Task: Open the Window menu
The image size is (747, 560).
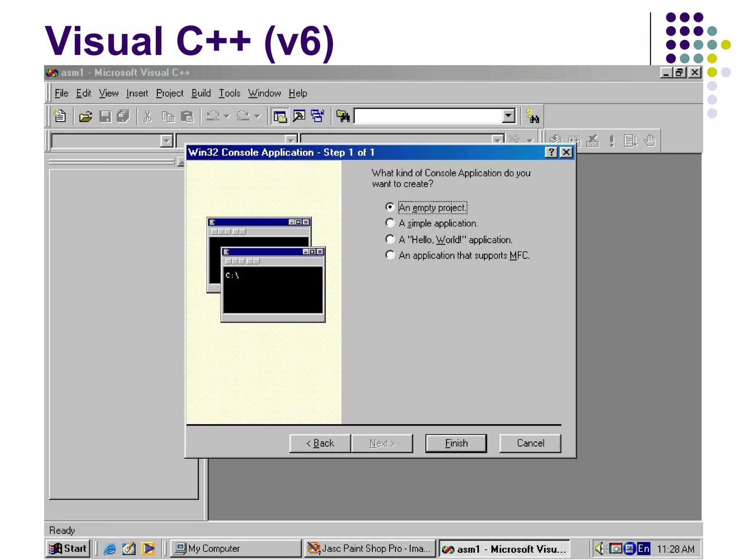Action: [x=264, y=93]
